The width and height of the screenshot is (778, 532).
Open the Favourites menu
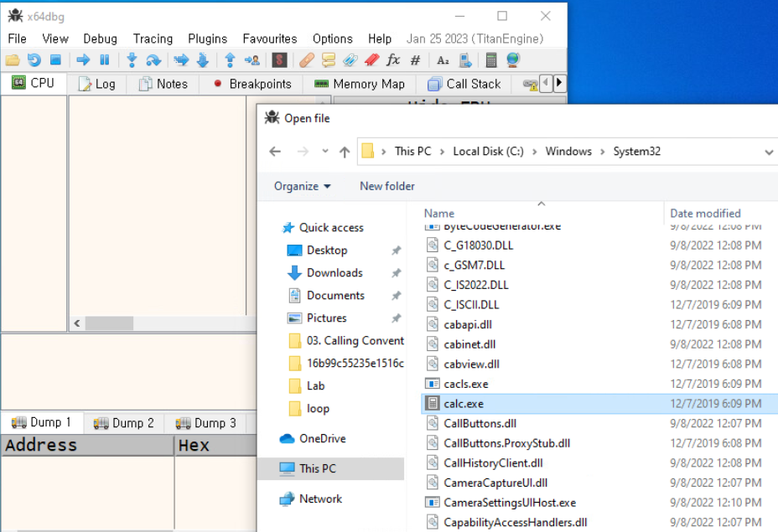click(269, 39)
